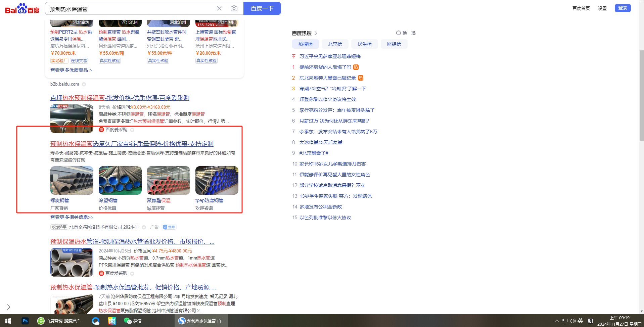
Task: Open hot search 拜登称黎以停火协议将生效
Action: tap(328, 99)
